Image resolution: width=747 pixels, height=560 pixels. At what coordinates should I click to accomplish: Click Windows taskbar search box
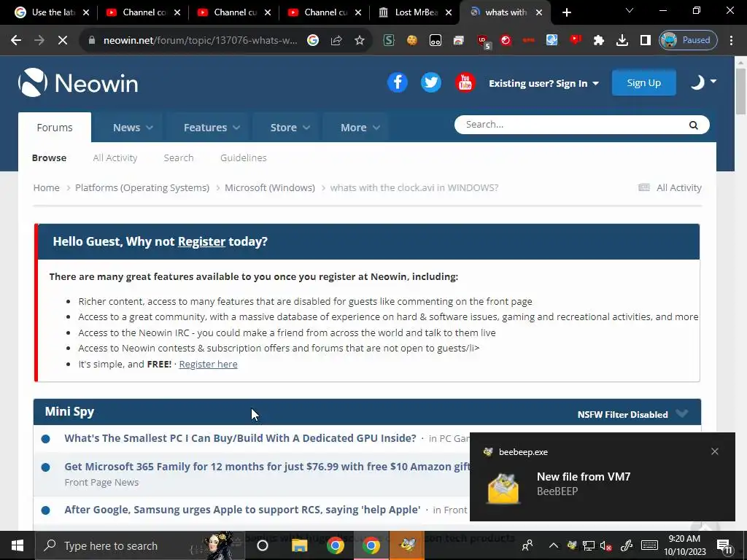pos(140,545)
